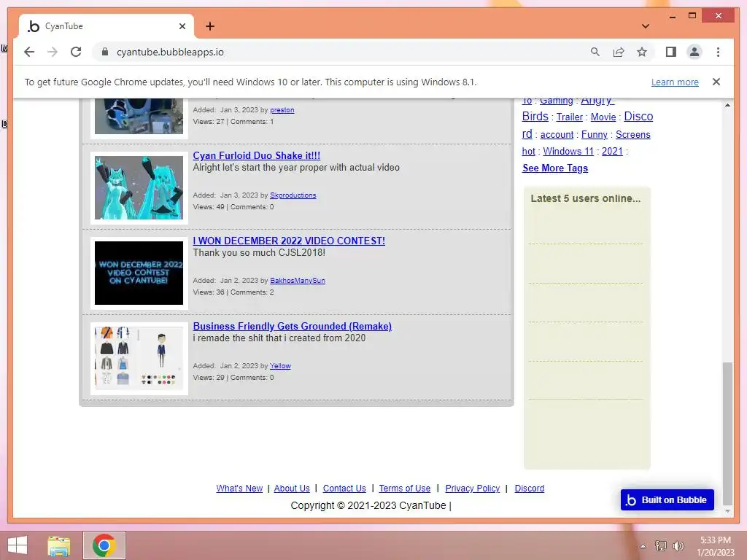Image resolution: width=747 pixels, height=560 pixels.
Task: Visit uploader Yellow's profile
Action: pos(280,366)
